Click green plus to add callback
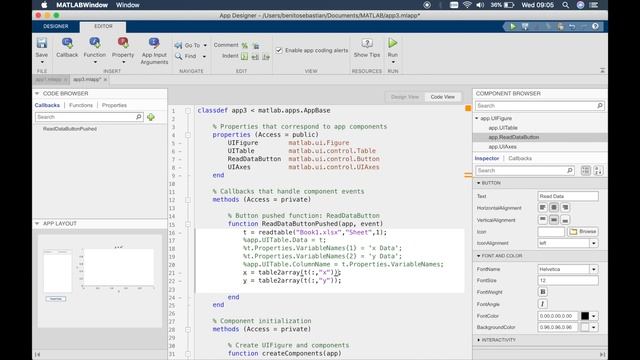The height and width of the screenshot is (360, 640). (x=151, y=117)
